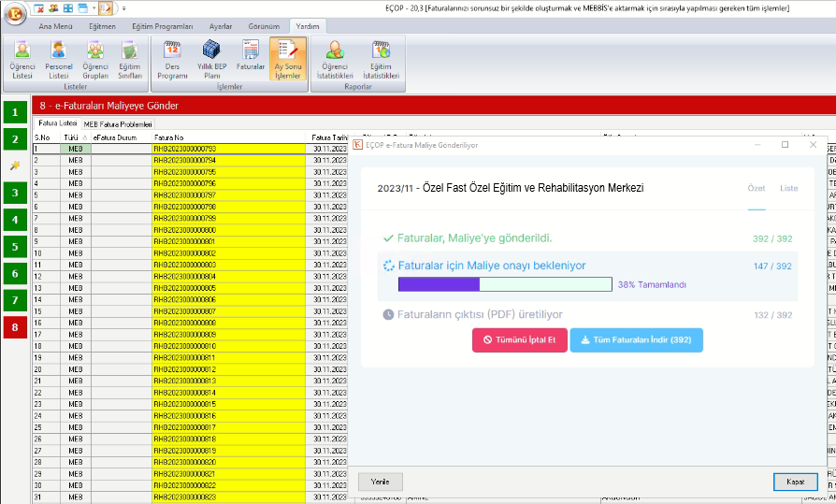Go to step 1 green button
Image resolution: width=836 pixels, height=504 pixels.
(x=15, y=112)
